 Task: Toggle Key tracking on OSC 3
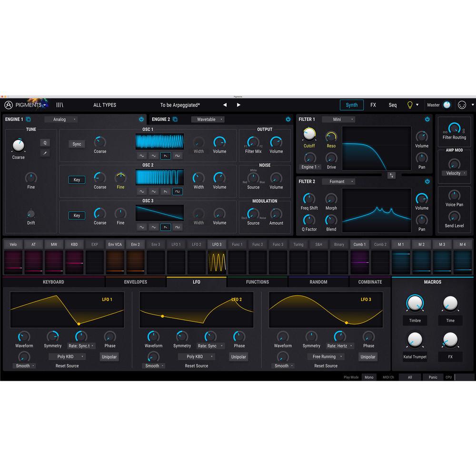(x=77, y=215)
